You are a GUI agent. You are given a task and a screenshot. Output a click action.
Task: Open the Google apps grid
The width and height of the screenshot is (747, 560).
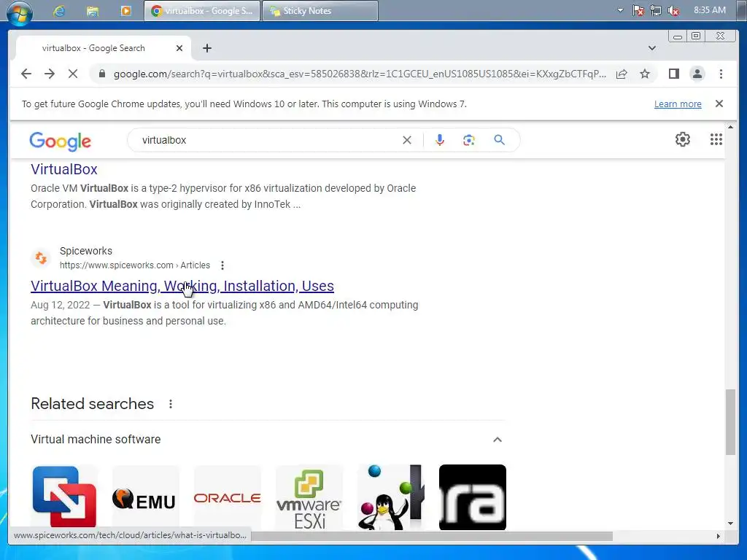tap(716, 139)
